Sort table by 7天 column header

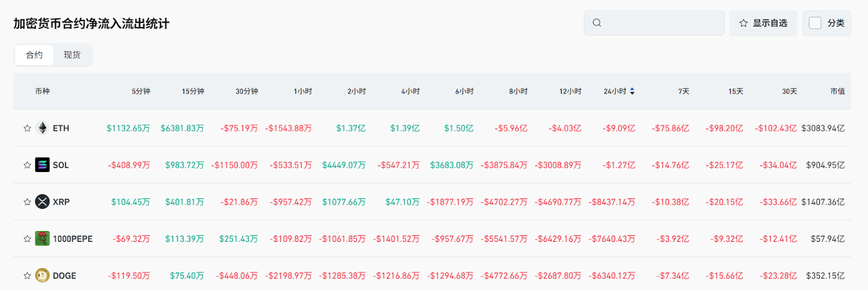(x=683, y=91)
